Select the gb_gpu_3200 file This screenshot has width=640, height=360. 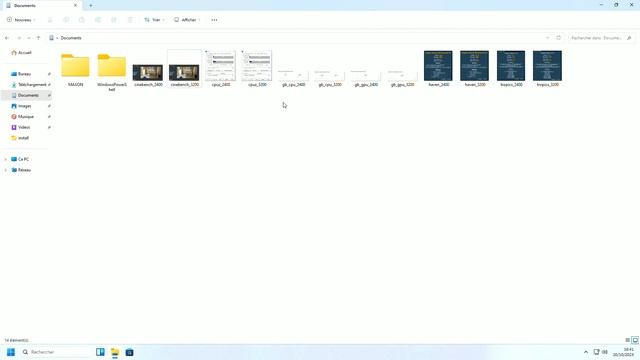pos(402,78)
